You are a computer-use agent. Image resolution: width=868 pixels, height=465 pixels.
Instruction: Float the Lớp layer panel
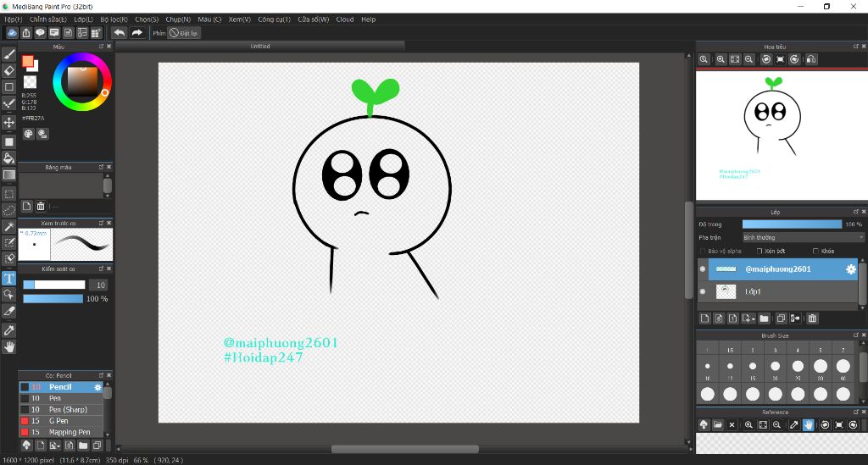pos(856,212)
